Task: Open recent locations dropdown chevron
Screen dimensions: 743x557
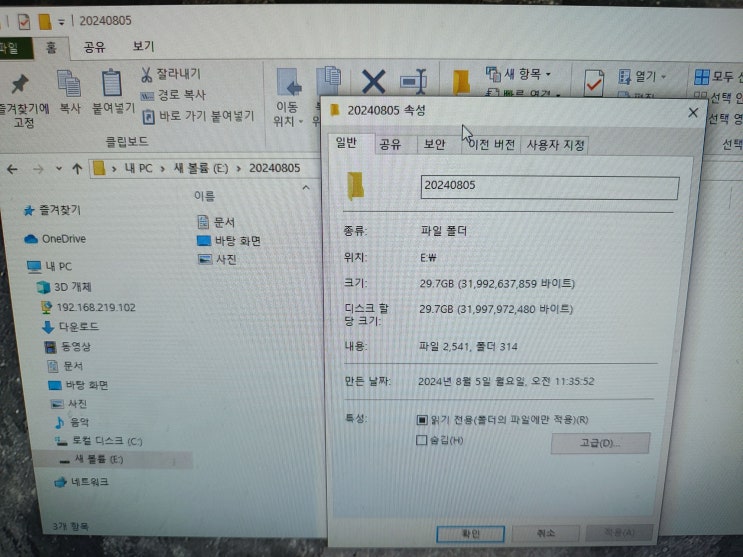Action: point(59,168)
